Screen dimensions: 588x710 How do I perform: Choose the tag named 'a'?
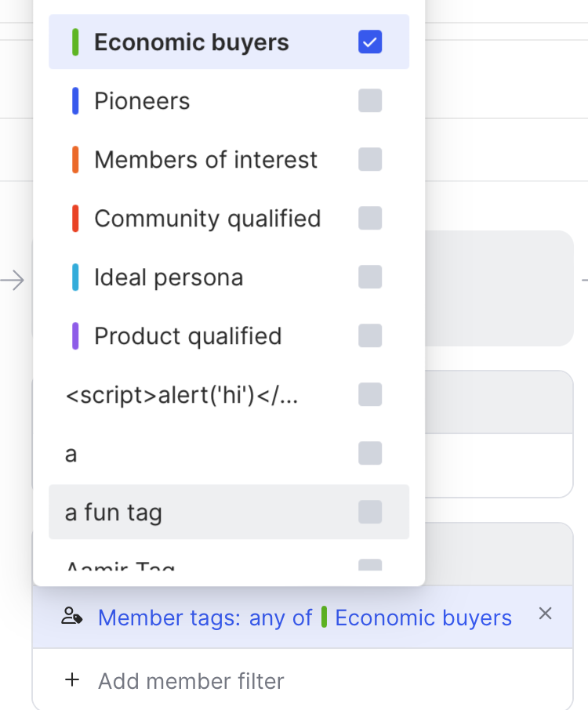[71, 454]
